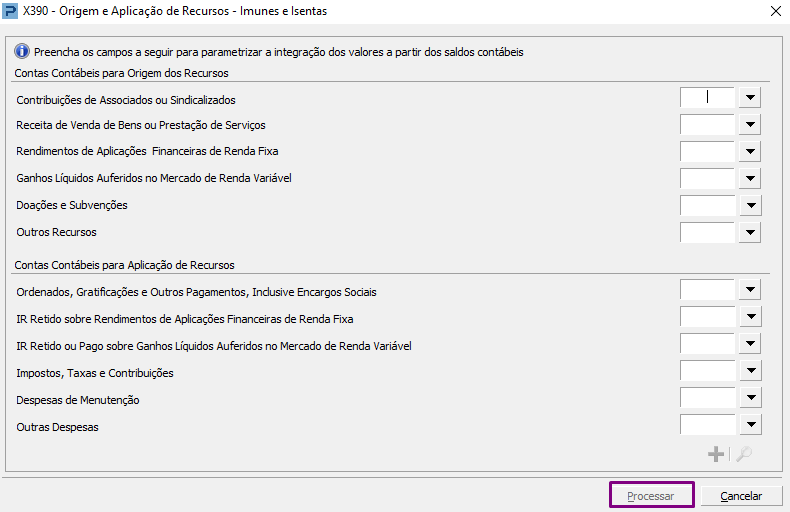Screen dimensions: 790x512
Task: Click the 'Contas Contábeis para Origem dos Recursos' heading
Action: pos(121,73)
